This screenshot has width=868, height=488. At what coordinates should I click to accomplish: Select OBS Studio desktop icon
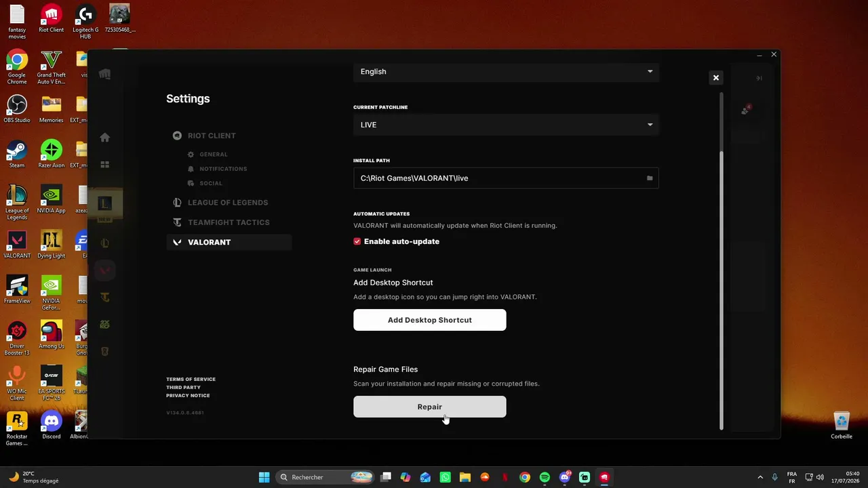coord(17,109)
